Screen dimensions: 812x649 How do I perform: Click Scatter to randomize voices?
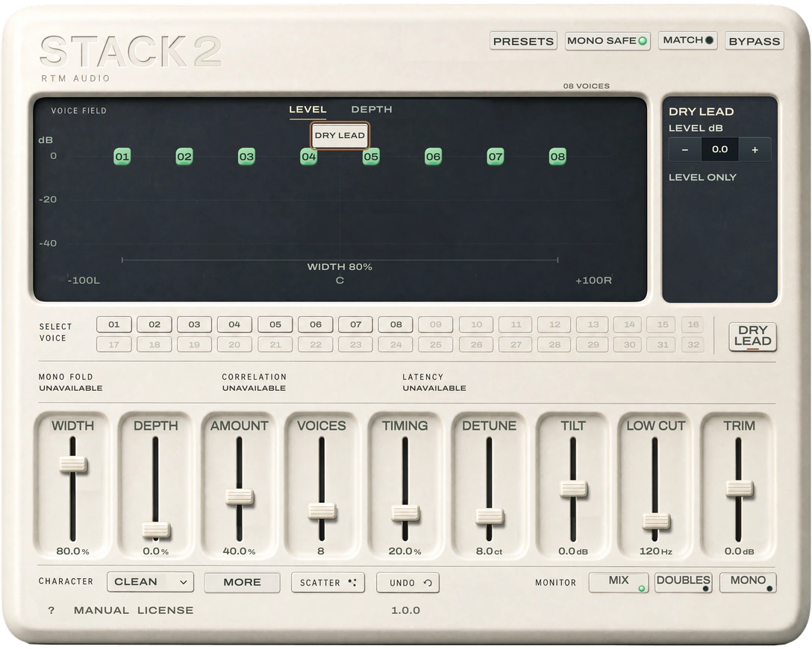pos(328,583)
